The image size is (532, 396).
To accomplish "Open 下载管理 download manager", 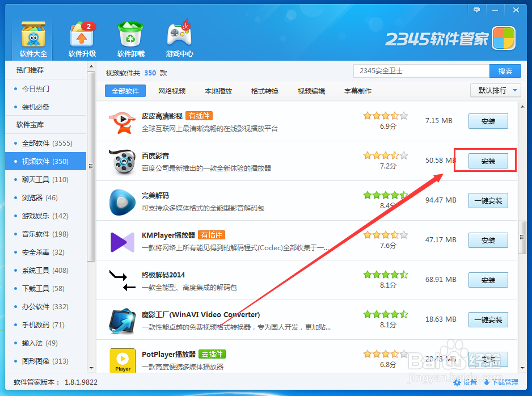I will (x=501, y=382).
